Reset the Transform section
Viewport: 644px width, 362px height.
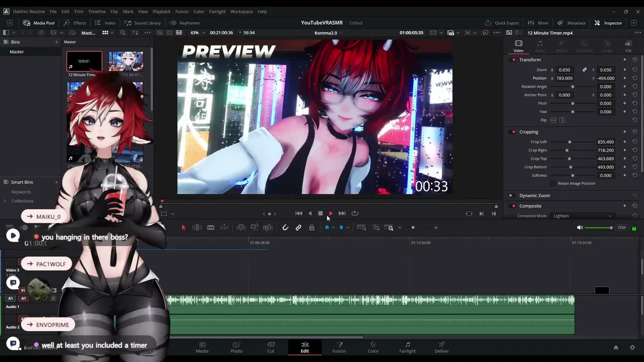pyautogui.click(x=635, y=60)
